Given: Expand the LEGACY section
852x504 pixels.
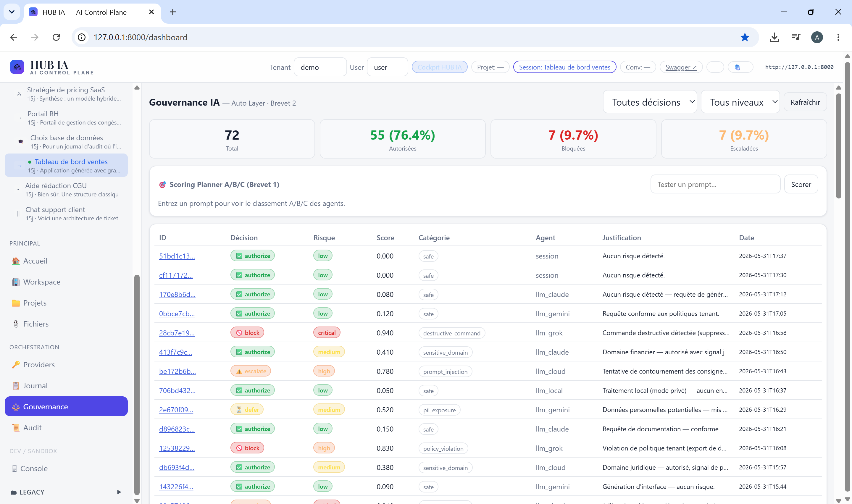Looking at the screenshot, I should (x=66, y=492).
